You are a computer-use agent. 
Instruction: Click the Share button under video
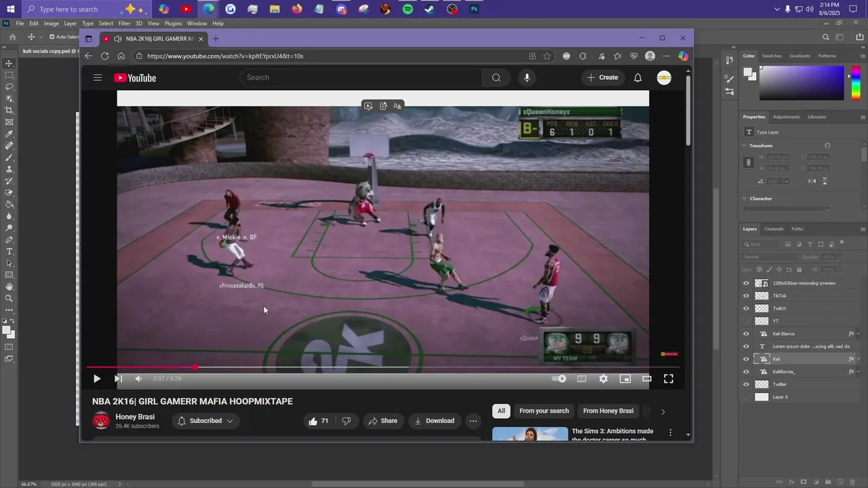[382, 421]
